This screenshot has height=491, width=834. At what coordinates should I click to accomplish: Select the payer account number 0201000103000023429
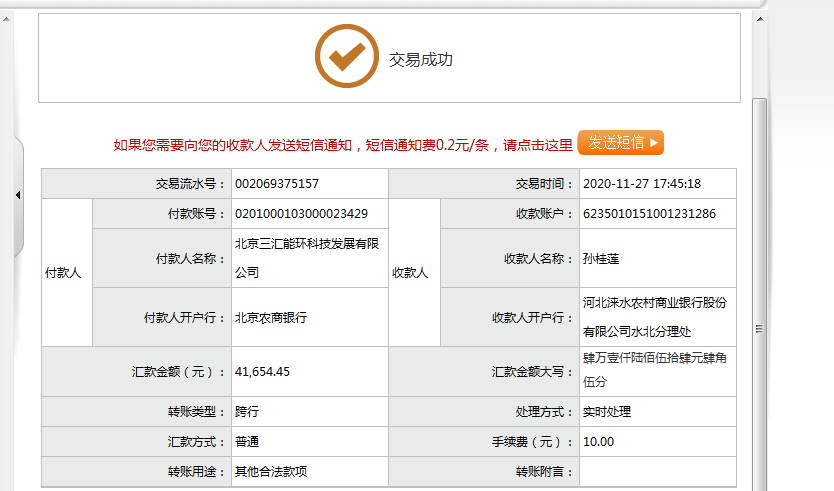pyautogui.click(x=302, y=214)
